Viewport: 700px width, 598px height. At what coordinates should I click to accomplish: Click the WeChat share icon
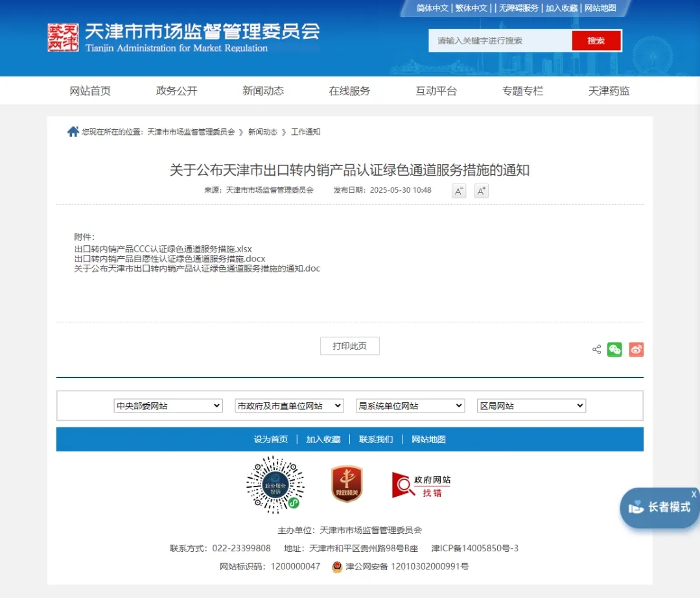[x=614, y=350]
